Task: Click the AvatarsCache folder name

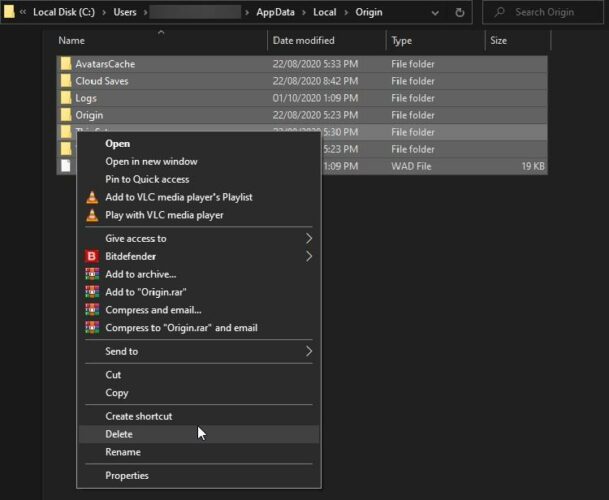Action: pyautogui.click(x=105, y=64)
